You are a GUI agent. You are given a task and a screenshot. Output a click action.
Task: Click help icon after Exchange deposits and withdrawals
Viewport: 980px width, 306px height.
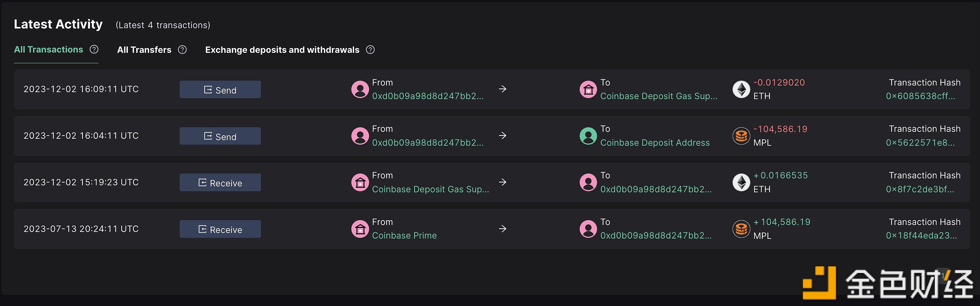(370, 50)
